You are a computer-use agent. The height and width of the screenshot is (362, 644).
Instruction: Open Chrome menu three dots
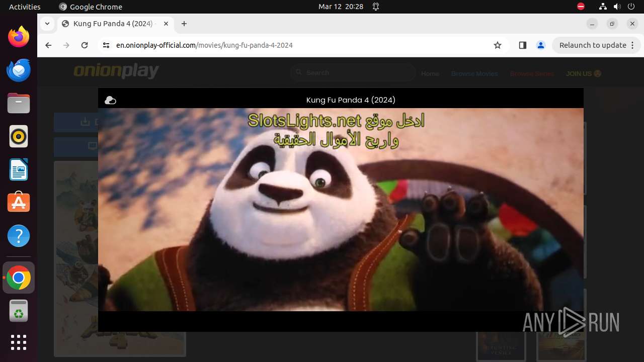(x=633, y=45)
